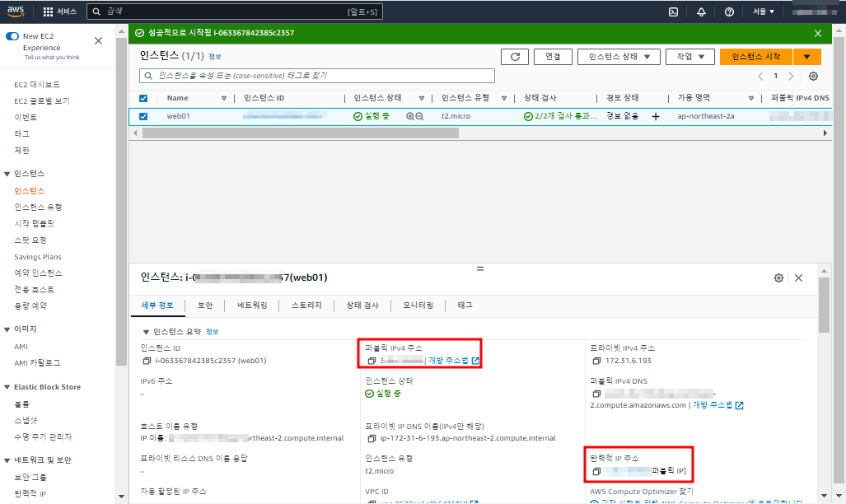The image size is (846, 504).
Task: Click the 2/2개 검사 통과 status check cell
Action: pyautogui.click(x=560, y=116)
